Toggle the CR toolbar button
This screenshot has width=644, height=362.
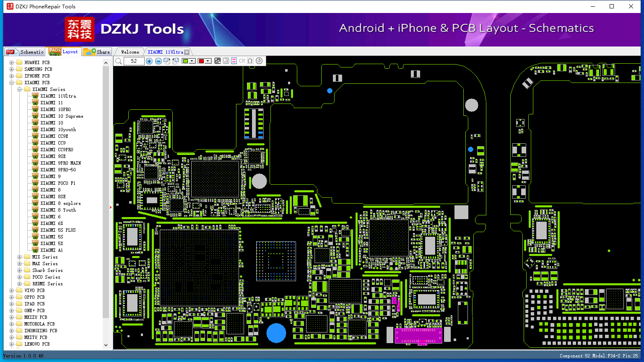(x=242, y=61)
